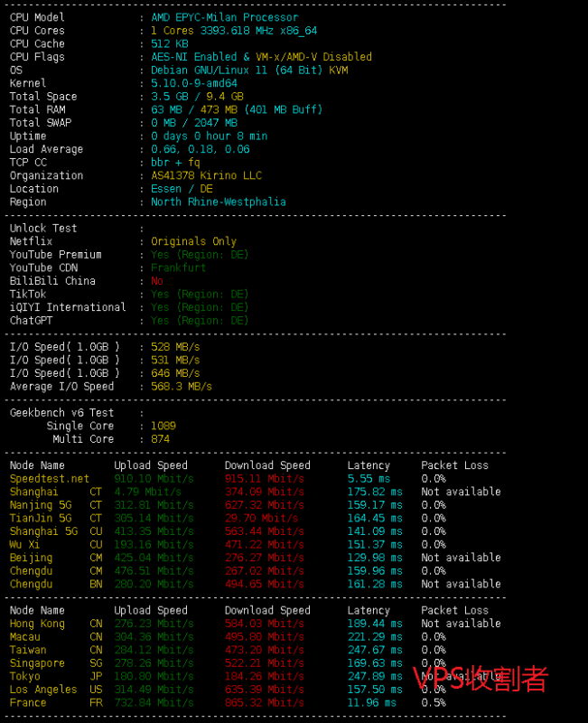This screenshot has height=723, width=588.
Task: Click the Debian GNU/Linux 11 OS value
Action: pos(249,70)
